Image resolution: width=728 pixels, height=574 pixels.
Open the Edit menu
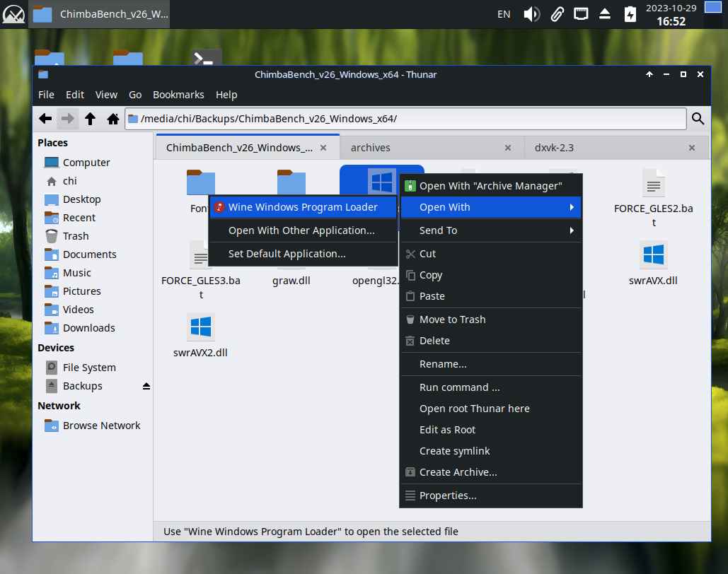(x=75, y=95)
